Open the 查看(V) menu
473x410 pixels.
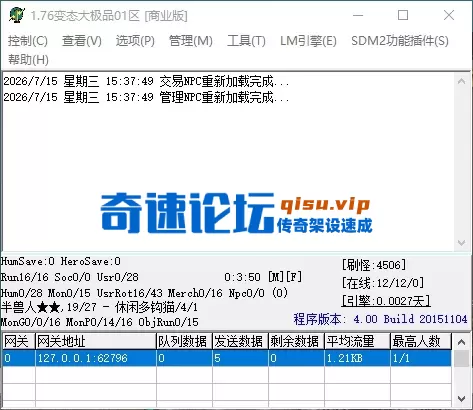point(82,41)
